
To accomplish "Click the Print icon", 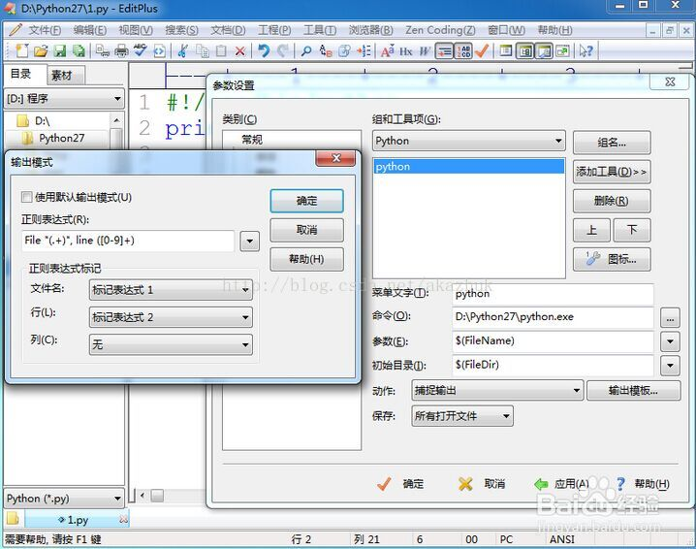I will 121,51.
